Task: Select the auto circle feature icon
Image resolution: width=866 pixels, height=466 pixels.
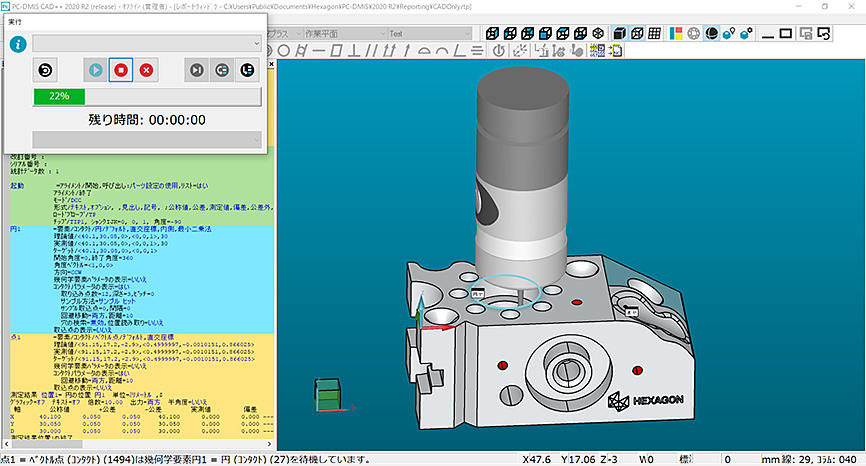Action: click(x=284, y=51)
